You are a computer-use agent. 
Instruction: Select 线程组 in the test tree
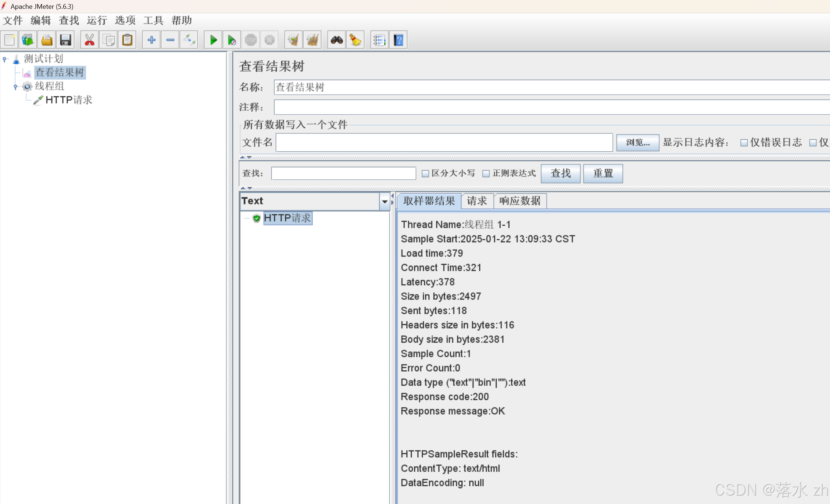click(50, 86)
